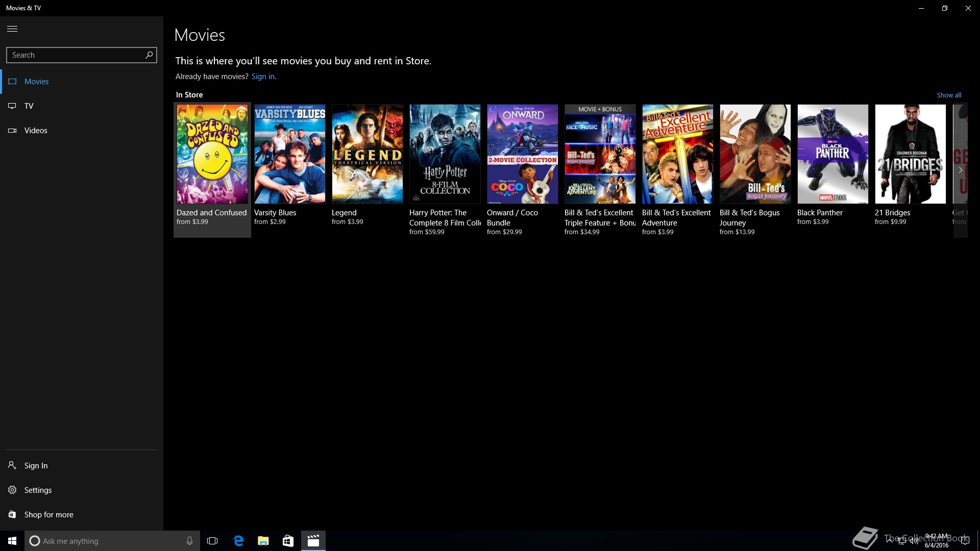Open Varsity Blues poster
The image size is (980, 551).
(x=290, y=154)
